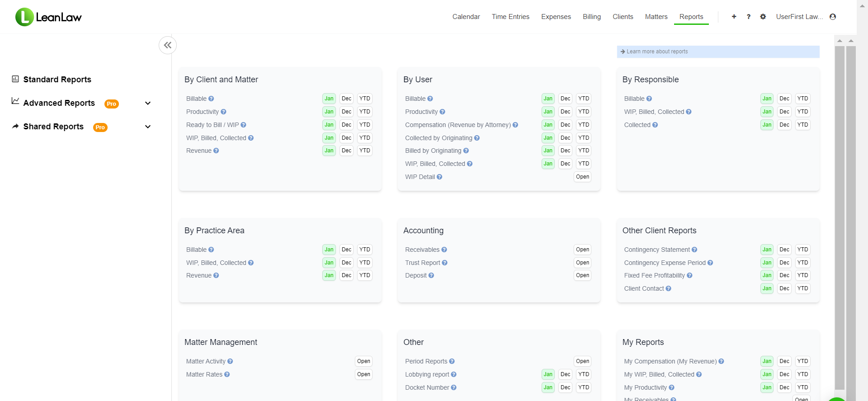The height and width of the screenshot is (401, 868).
Task: Run Client and Matter Billable report for Jan
Action: tap(329, 99)
